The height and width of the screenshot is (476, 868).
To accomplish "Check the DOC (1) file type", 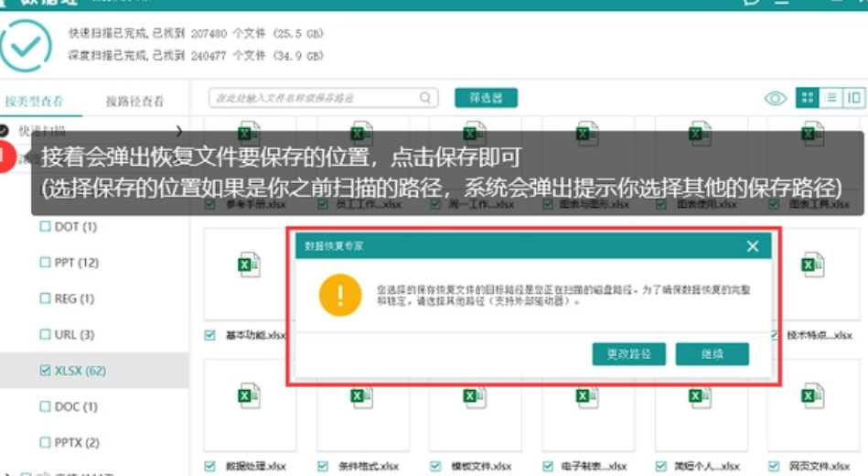I will point(46,406).
